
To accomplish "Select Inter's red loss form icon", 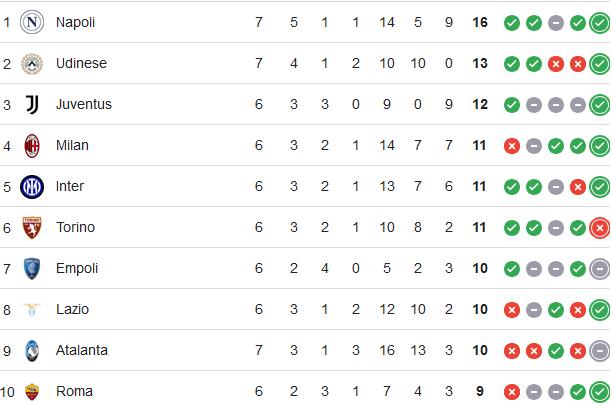I will click(577, 186).
